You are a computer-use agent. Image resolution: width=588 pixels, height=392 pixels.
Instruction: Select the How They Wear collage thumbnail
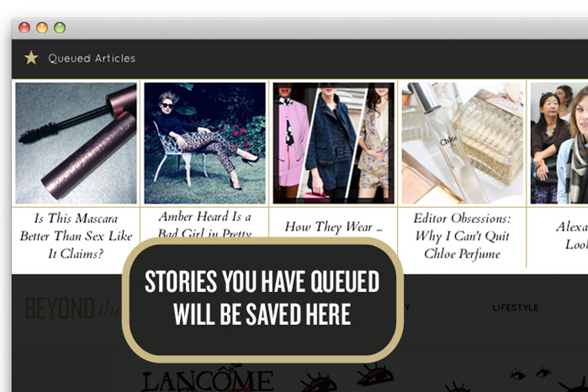tap(334, 143)
